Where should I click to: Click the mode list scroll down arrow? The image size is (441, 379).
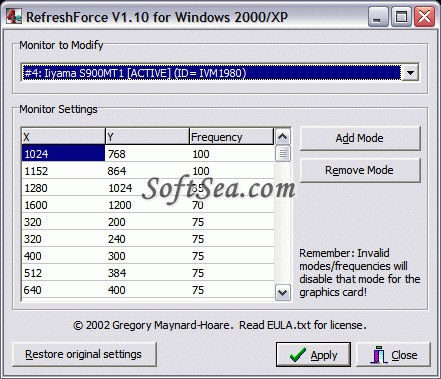[x=282, y=293]
